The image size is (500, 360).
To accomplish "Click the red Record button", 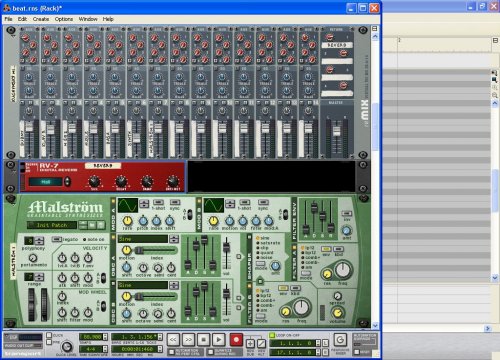I will pos(236,340).
